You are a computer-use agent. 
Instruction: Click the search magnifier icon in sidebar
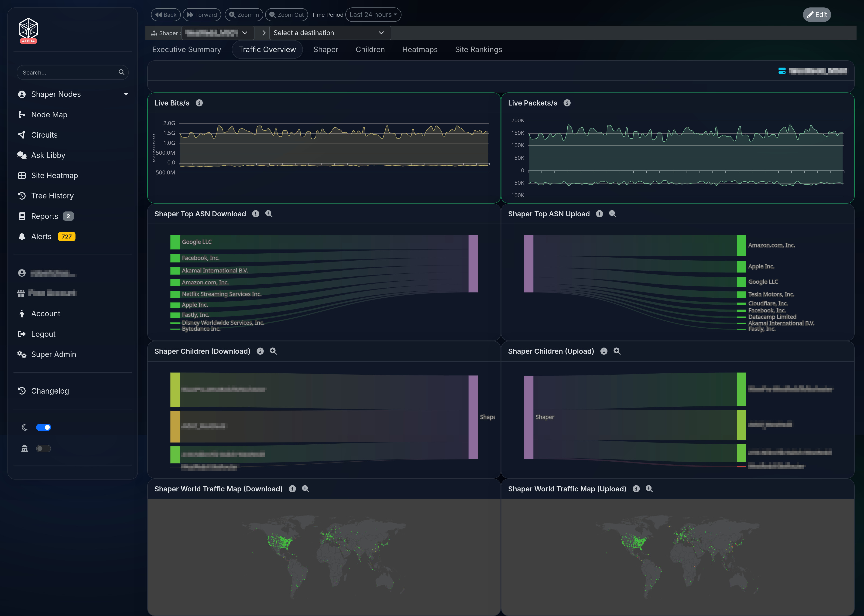pyautogui.click(x=121, y=72)
